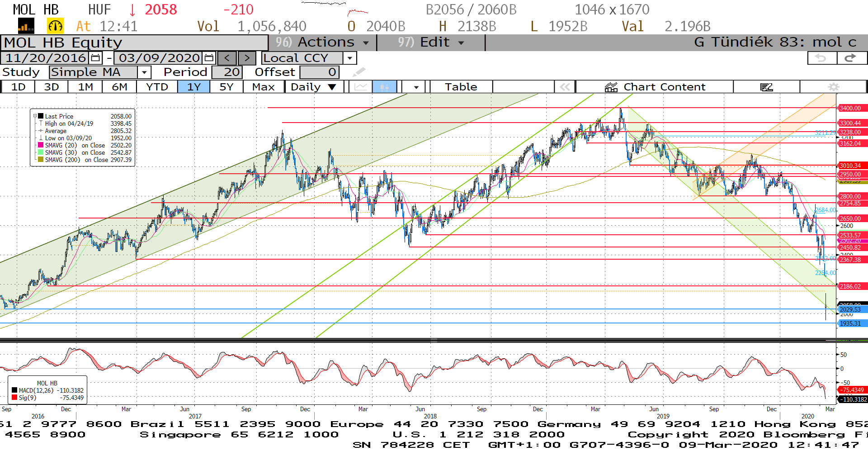Click the 2533.57 price level label
Viewport: 868px width, 470px height.
click(x=852, y=235)
